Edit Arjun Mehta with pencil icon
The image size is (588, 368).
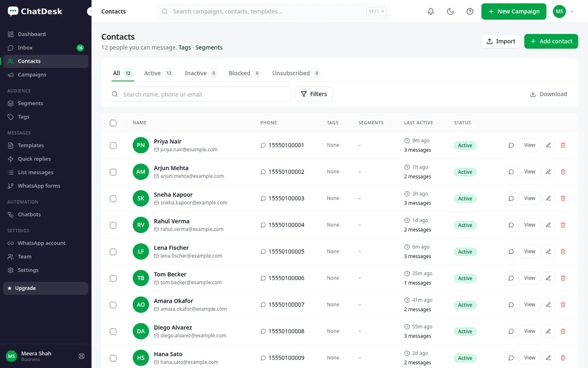(x=548, y=172)
